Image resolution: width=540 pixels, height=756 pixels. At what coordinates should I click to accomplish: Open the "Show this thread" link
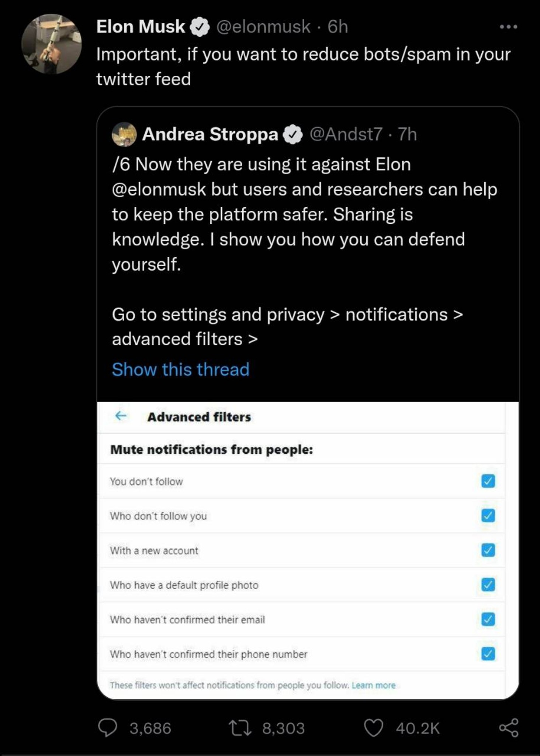click(180, 370)
